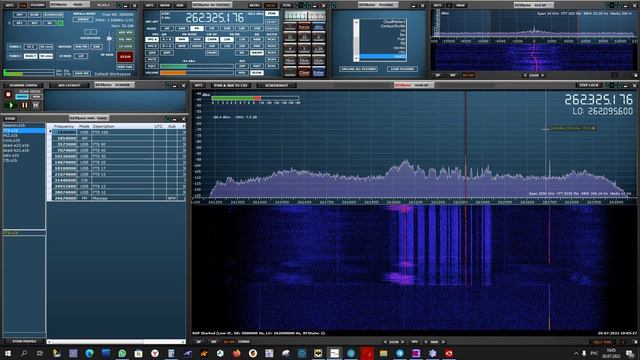
Task: Show hidden tray icons chevron
Action: (x=576, y=353)
